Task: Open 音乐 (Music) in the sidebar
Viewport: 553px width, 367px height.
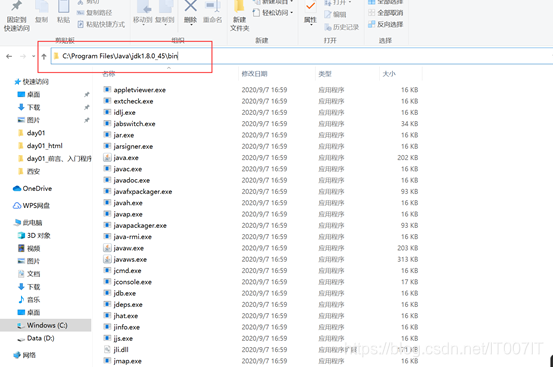Action: click(29, 300)
